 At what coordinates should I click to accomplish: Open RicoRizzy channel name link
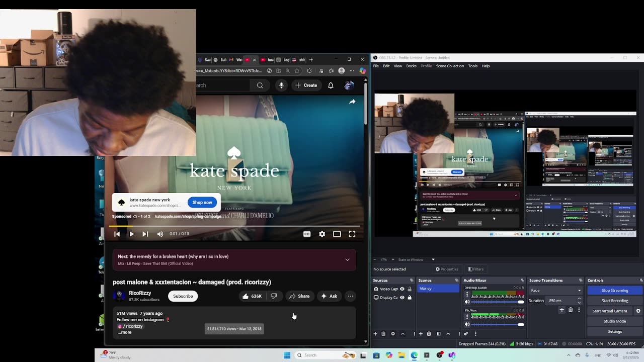click(x=140, y=293)
